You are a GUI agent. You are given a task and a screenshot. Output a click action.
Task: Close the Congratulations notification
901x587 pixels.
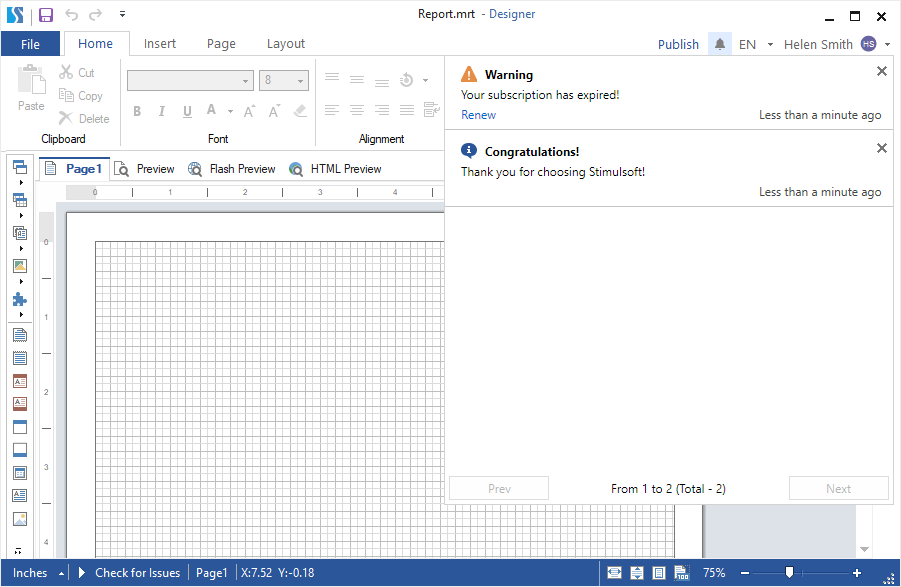881,148
